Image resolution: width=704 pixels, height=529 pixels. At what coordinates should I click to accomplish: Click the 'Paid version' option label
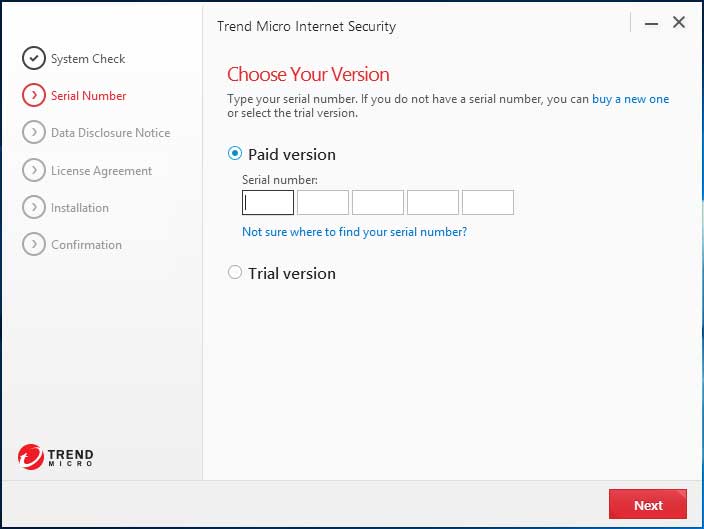click(x=292, y=154)
